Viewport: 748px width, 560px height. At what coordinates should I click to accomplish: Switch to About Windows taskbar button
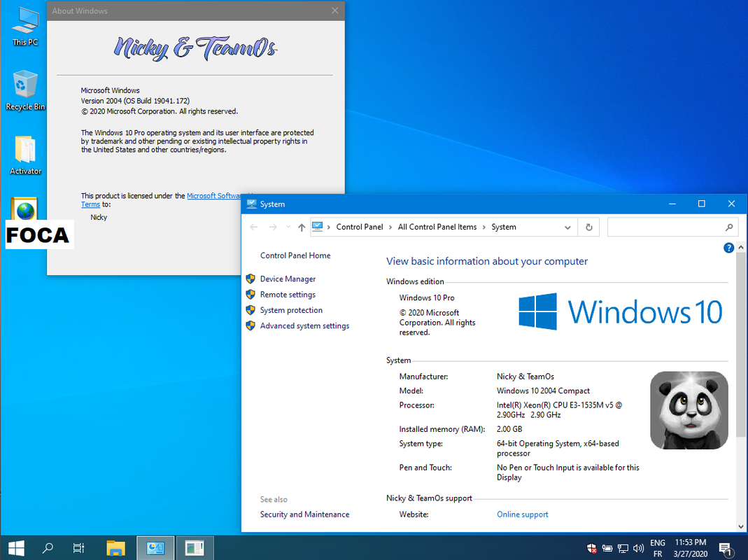pos(195,547)
